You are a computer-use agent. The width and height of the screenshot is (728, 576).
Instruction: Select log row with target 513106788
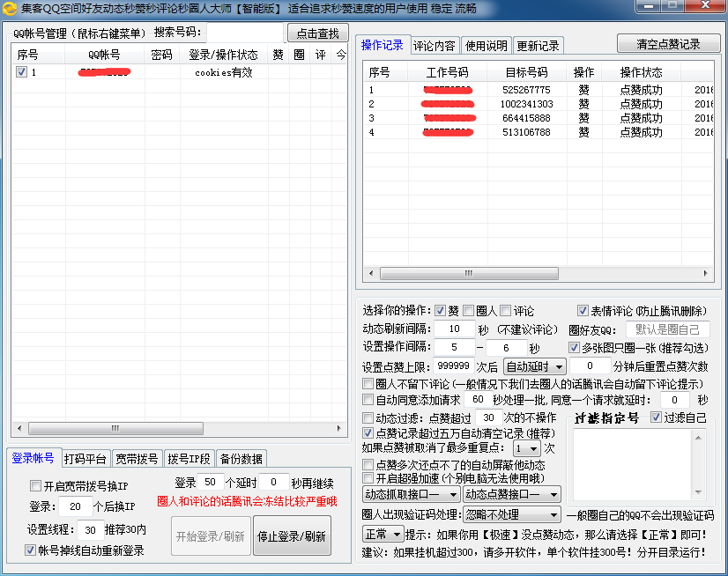539,132
